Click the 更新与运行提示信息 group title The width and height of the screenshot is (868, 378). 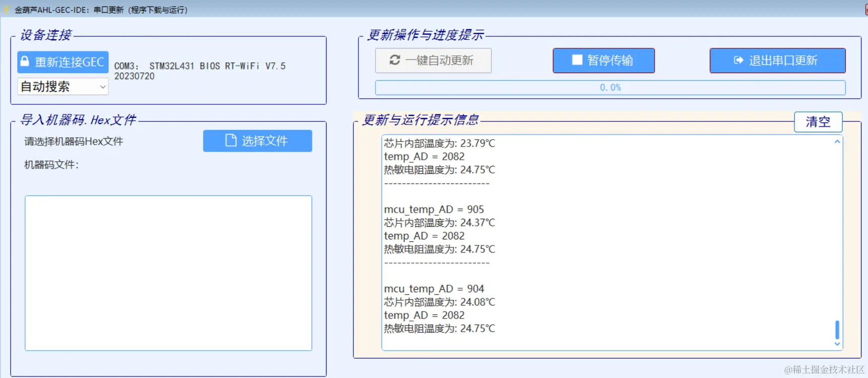[421, 120]
